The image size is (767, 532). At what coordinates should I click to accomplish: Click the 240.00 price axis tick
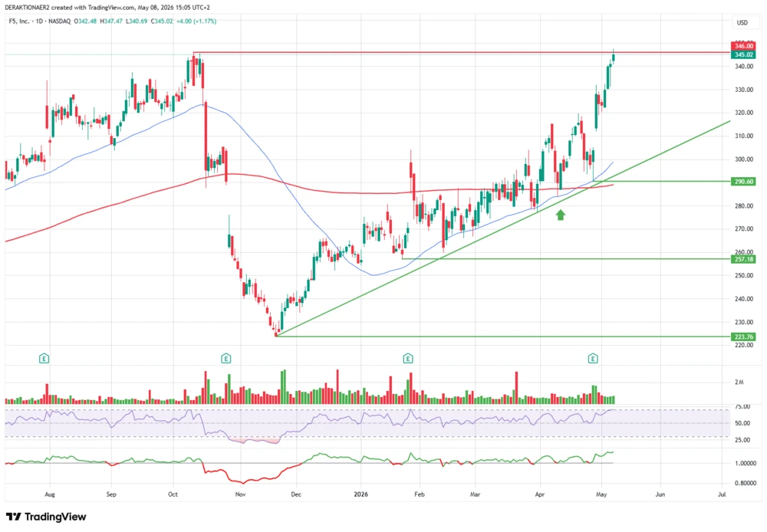[x=743, y=299]
